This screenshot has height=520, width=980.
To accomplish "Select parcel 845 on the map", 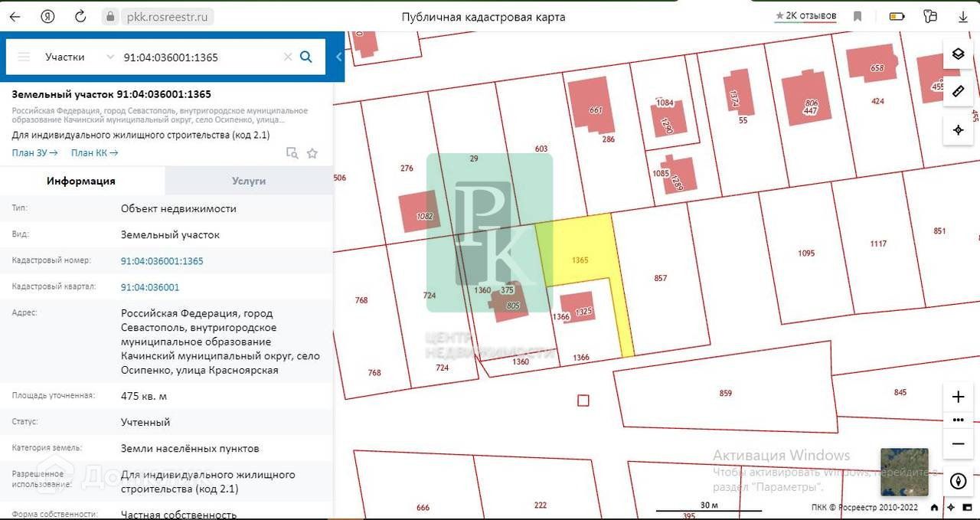I will tap(900, 392).
